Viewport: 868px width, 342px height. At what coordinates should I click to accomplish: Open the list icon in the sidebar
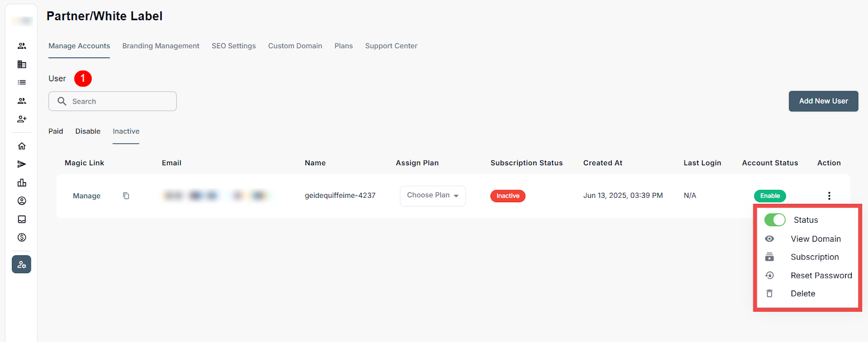(22, 82)
